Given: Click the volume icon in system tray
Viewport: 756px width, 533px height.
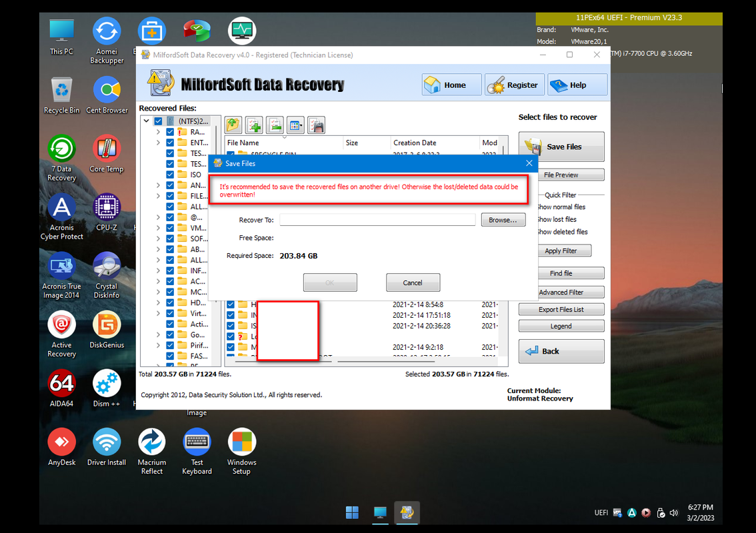Looking at the screenshot, I should point(674,513).
